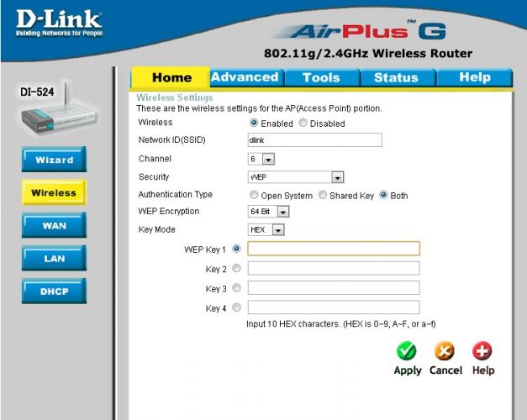Open the Key Mode HEX dropdown
Viewport: 527px width, 420px height.
266,230
